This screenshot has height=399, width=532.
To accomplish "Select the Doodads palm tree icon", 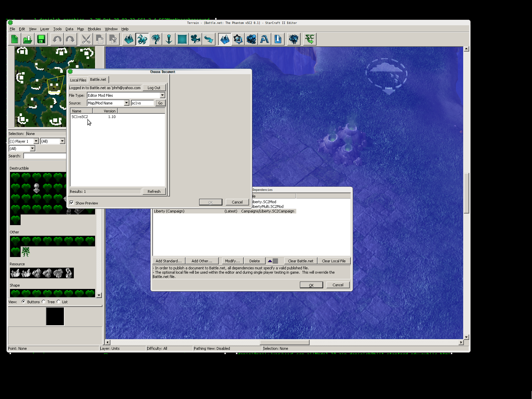I will pos(156,39).
